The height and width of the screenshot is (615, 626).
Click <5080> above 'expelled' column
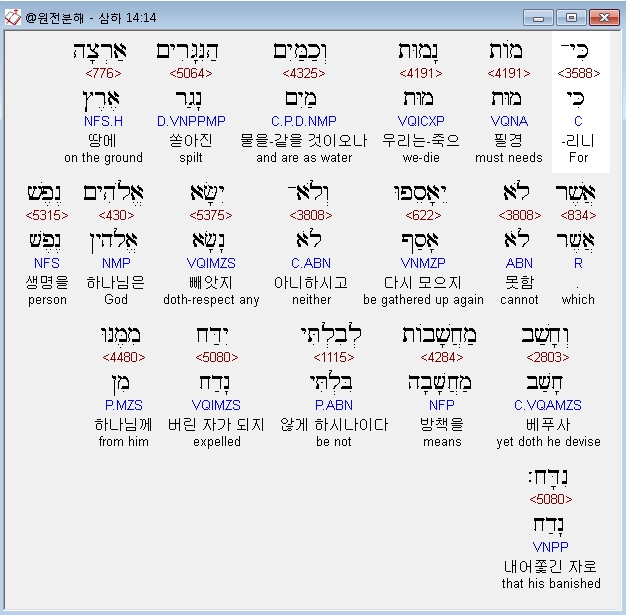click(x=217, y=357)
